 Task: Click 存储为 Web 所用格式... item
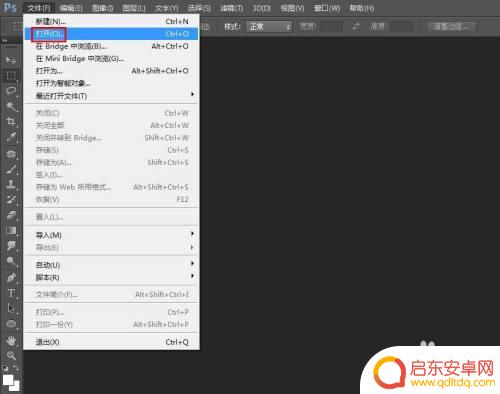111,187
